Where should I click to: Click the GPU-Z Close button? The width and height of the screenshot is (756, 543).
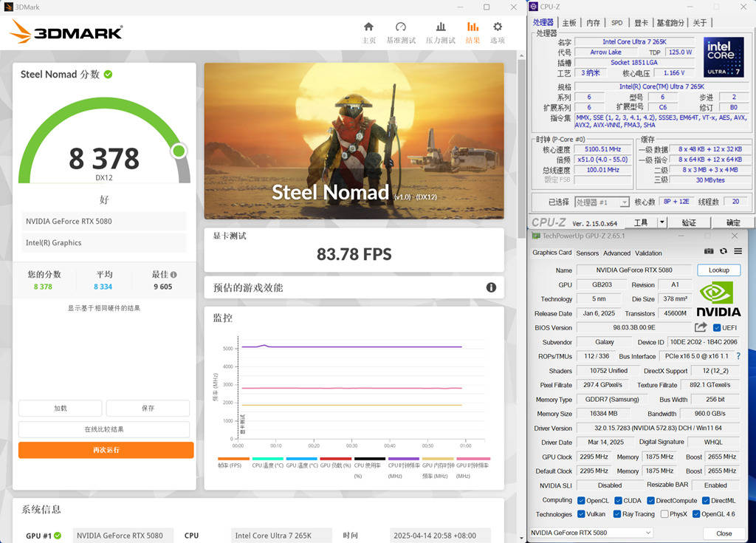(724, 533)
